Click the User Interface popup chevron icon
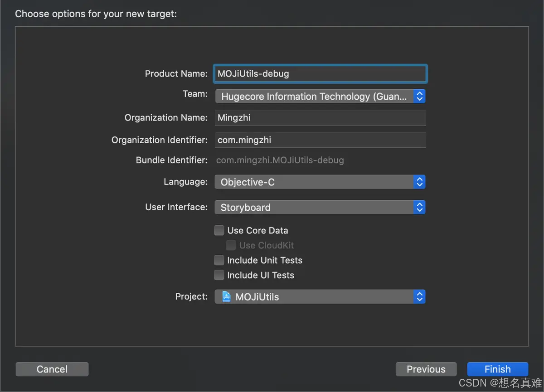This screenshot has height=392, width=544. [419, 207]
